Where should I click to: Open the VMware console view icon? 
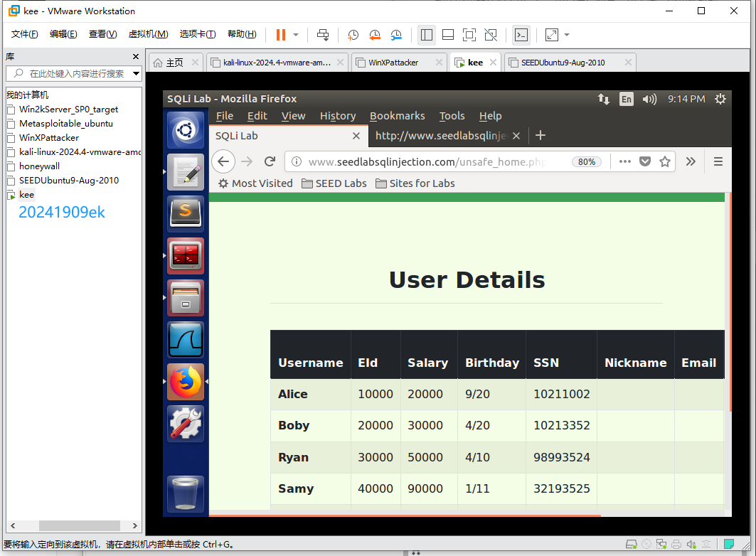(521, 35)
